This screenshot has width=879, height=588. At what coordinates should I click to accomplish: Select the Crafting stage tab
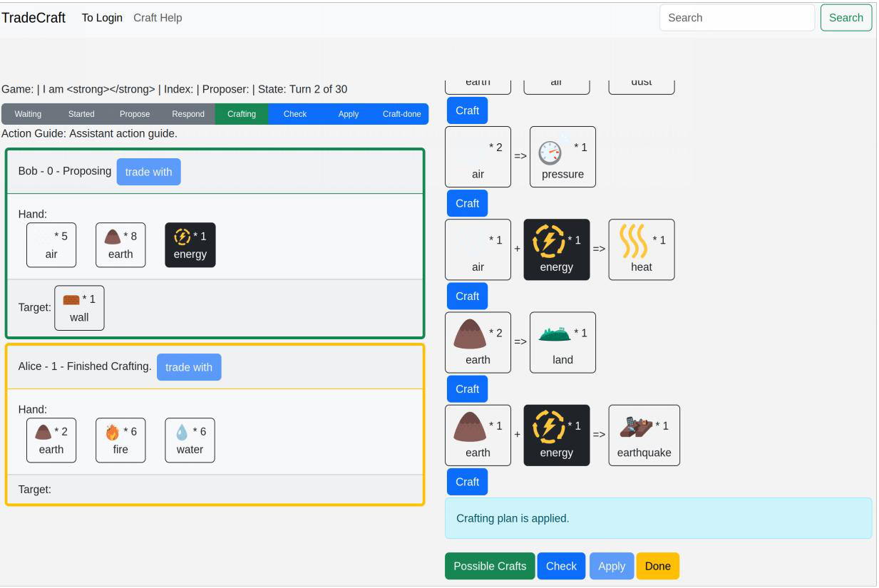tap(241, 113)
